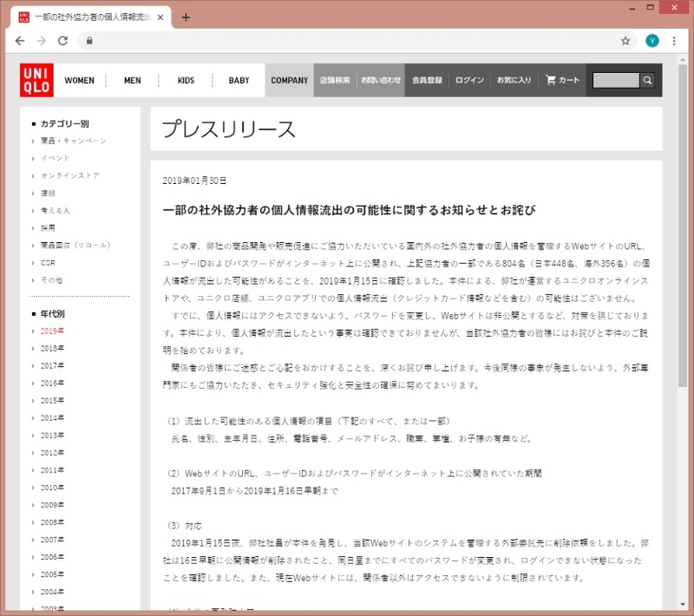This screenshot has width=694, height=616.
Task: Click the browser address bar
Action: coord(347,41)
